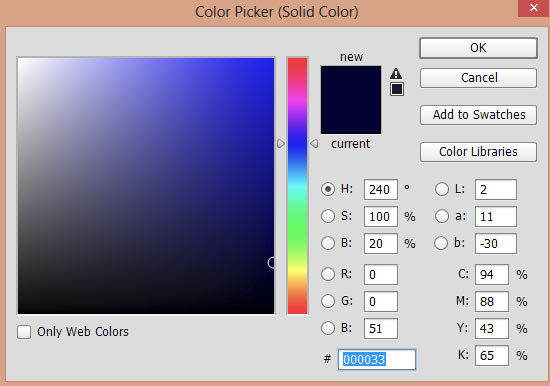The image size is (550, 386).
Task: Click the b value field showing -30
Action: 496,244
